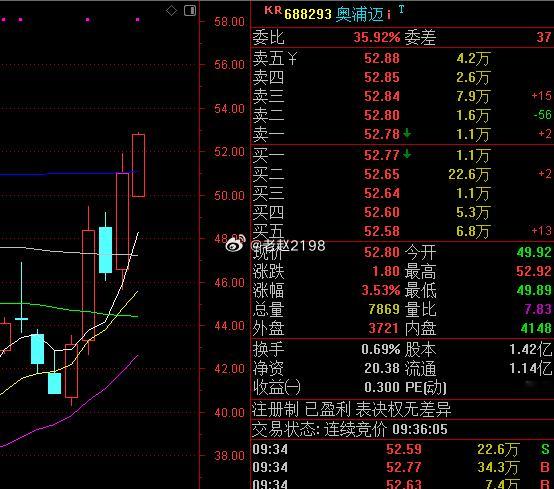Click the blue T marker after stock name
The image size is (554, 489).
coord(401,9)
